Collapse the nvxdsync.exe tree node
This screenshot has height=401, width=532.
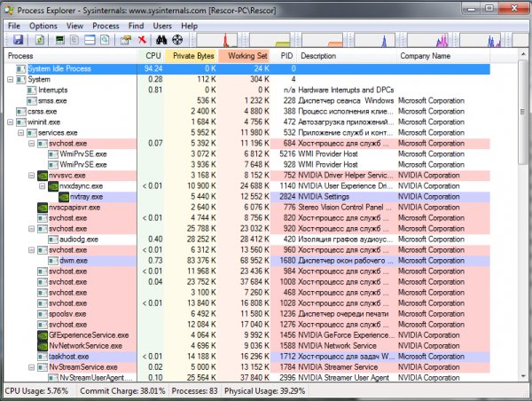pos(42,186)
